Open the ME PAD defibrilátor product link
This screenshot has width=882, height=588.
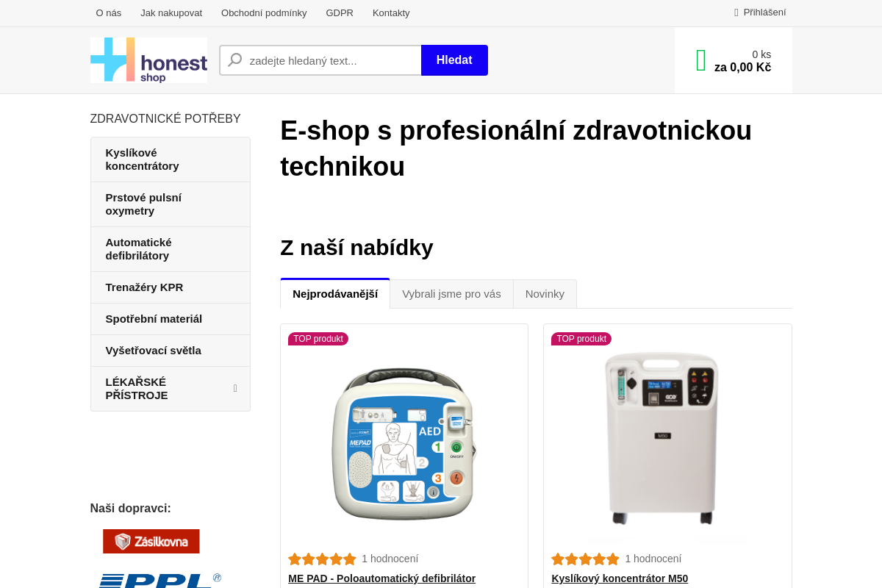[x=381, y=578]
